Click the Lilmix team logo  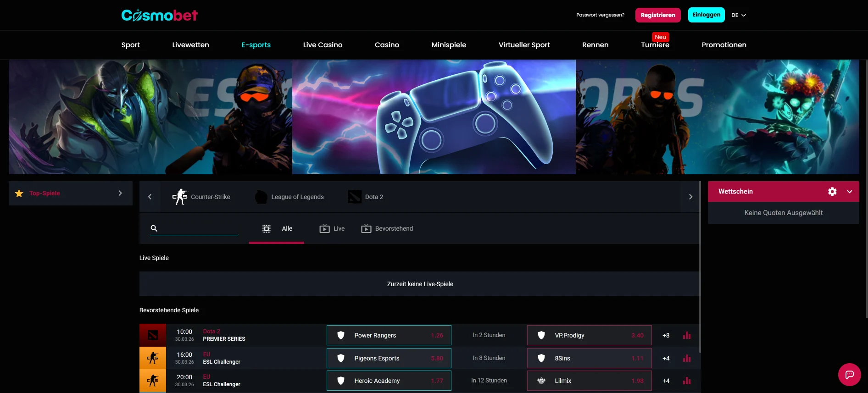541,381
